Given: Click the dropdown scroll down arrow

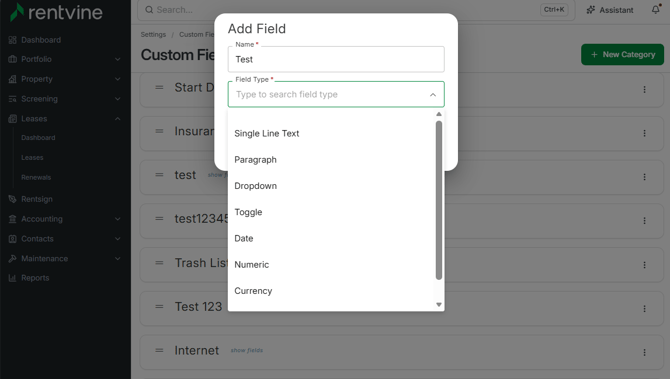Looking at the screenshot, I should pyautogui.click(x=439, y=305).
